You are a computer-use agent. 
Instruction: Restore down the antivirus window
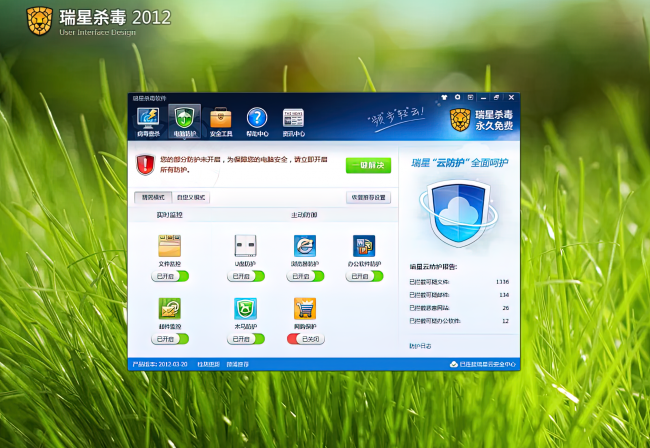pos(496,97)
